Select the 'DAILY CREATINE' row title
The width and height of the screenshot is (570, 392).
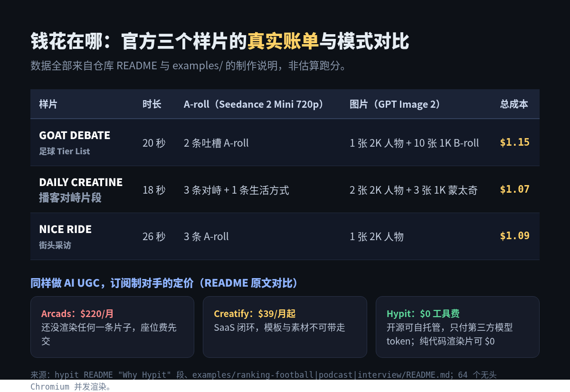81,182
